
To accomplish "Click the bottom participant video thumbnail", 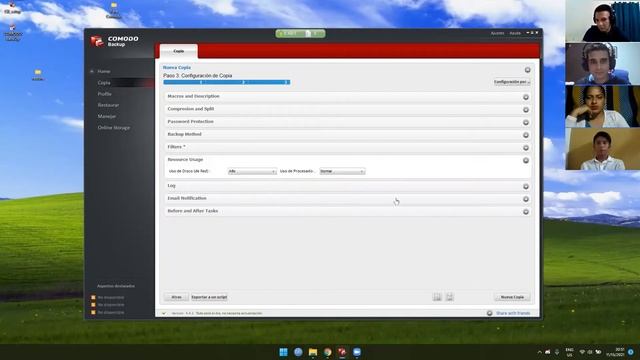I will (x=602, y=149).
